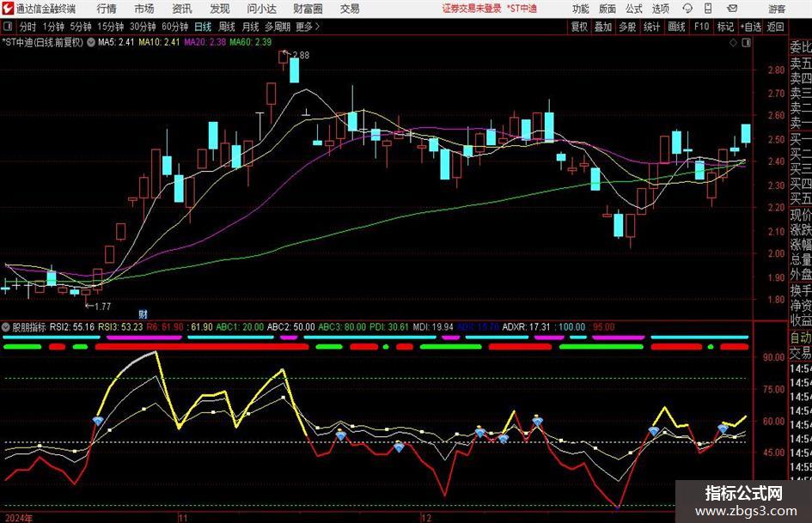Image resolution: width=812 pixels, height=523 pixels.
Task: Click the 2.88 high price label
Action: (301, 55)
